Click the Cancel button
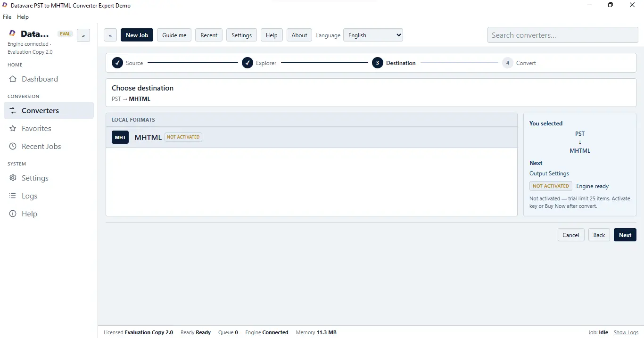Image resolution: width=644 pixels, height=338 pixels. pos(571,235)
